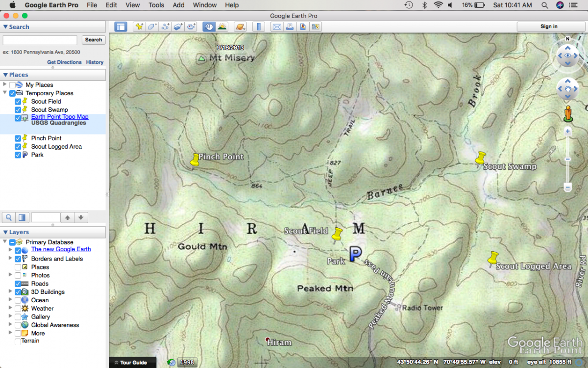Image resolution: width=588 pixels, height=368 pixels.
Task: Open the History link
Action: coord(95,62)
